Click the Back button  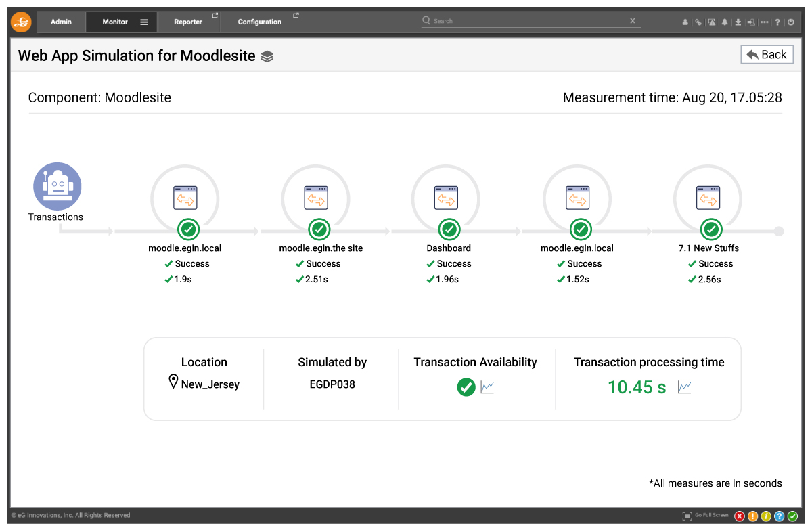767,55
